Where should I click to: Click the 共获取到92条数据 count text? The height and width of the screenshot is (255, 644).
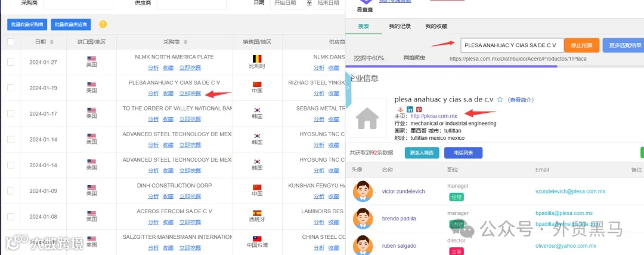[x=371, y=153]
